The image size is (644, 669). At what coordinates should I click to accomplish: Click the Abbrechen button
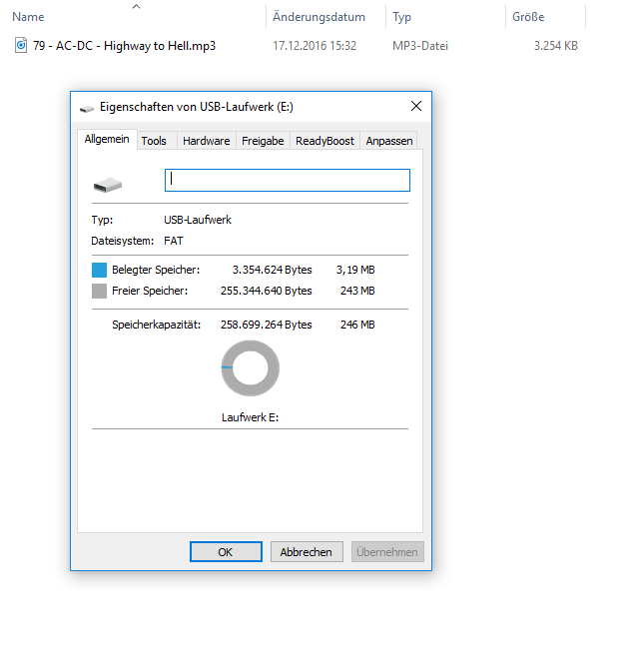tap(308, 552)
